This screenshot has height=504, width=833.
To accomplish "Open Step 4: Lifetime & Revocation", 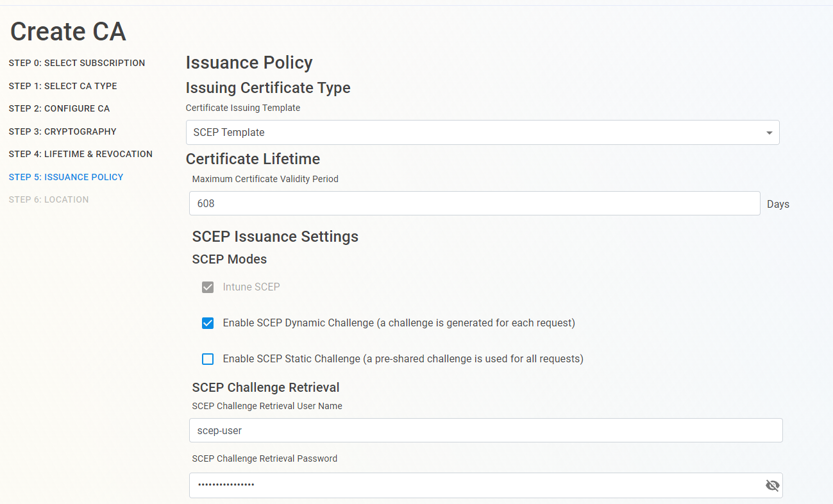I will click(81, 154).
